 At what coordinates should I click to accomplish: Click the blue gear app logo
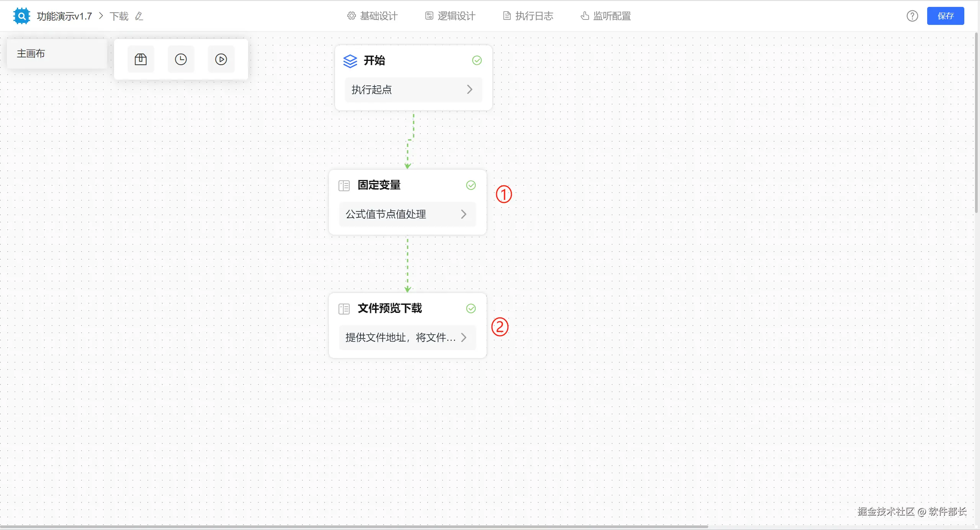point(21,16)
